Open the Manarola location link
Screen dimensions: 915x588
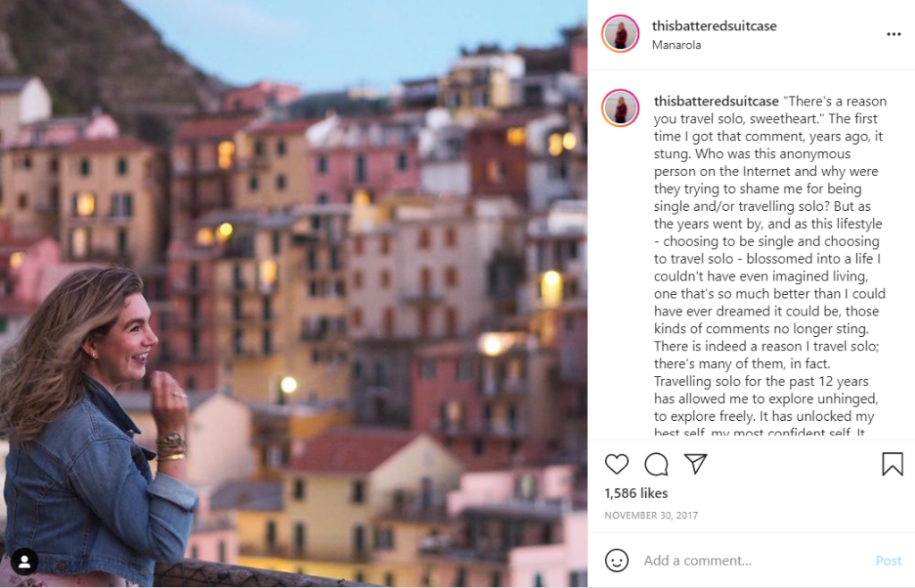[x=676, y=45]
